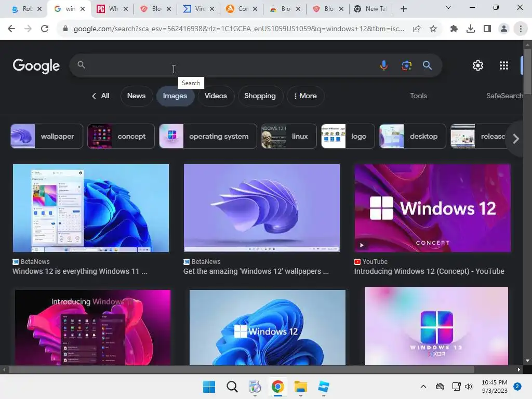Open the cloud sync tray icon

(x=440, y=387)
